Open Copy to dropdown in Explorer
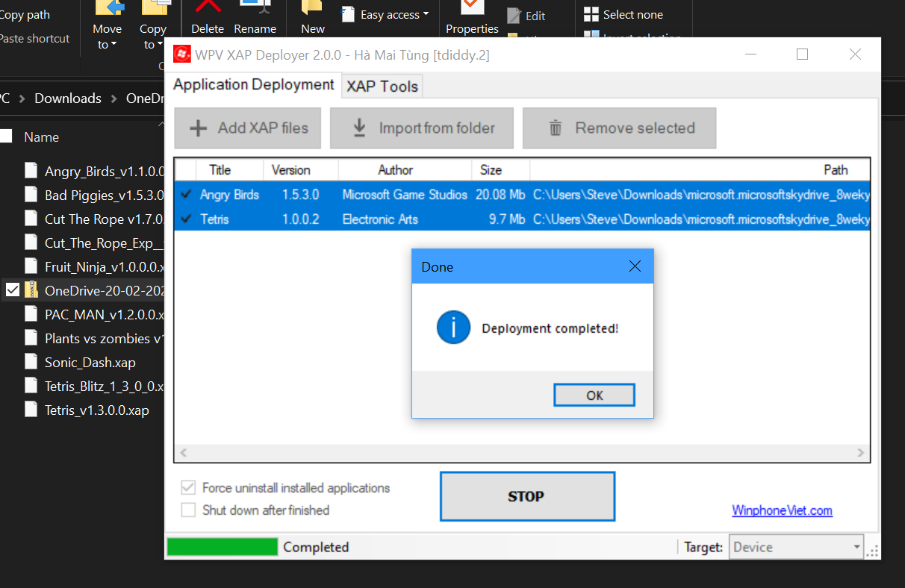This screenshot has height=588, width=905. click(x=152, y=36)
